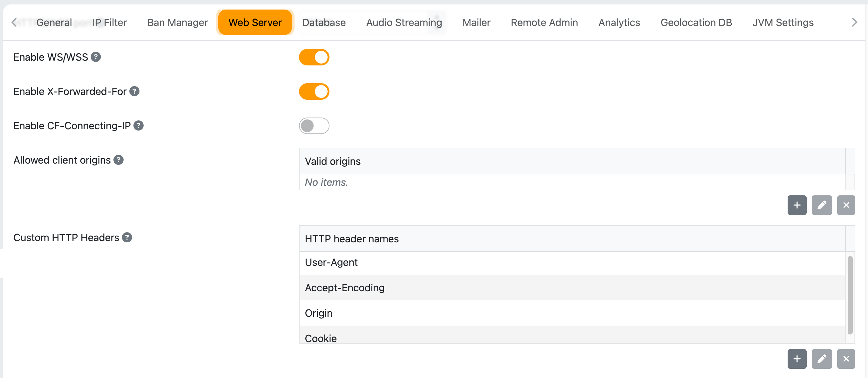Viewport: 868px width, 378px height.
Task: Delete the selected valid origin
Action: (846, 205)
